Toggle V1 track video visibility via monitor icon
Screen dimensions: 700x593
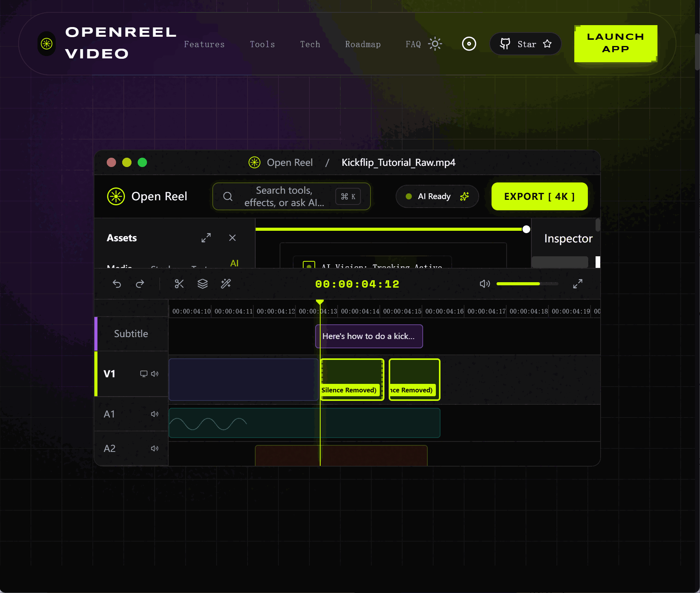point(143,374)
